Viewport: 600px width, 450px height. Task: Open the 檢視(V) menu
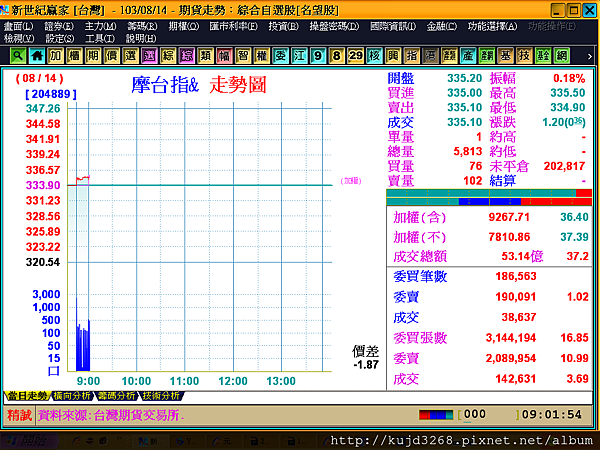coord(19,39)
